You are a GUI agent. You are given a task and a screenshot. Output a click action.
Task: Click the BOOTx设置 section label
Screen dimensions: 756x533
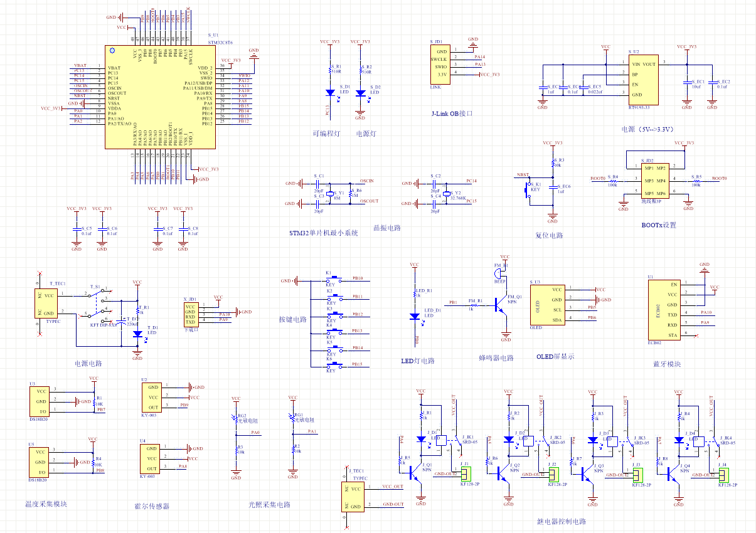coord(659,225)
